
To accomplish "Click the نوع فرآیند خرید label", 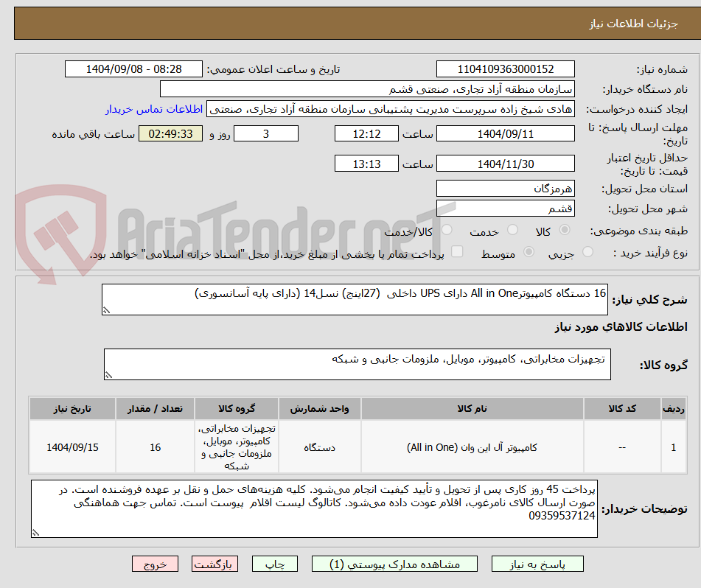I will (x=650, y=253).
